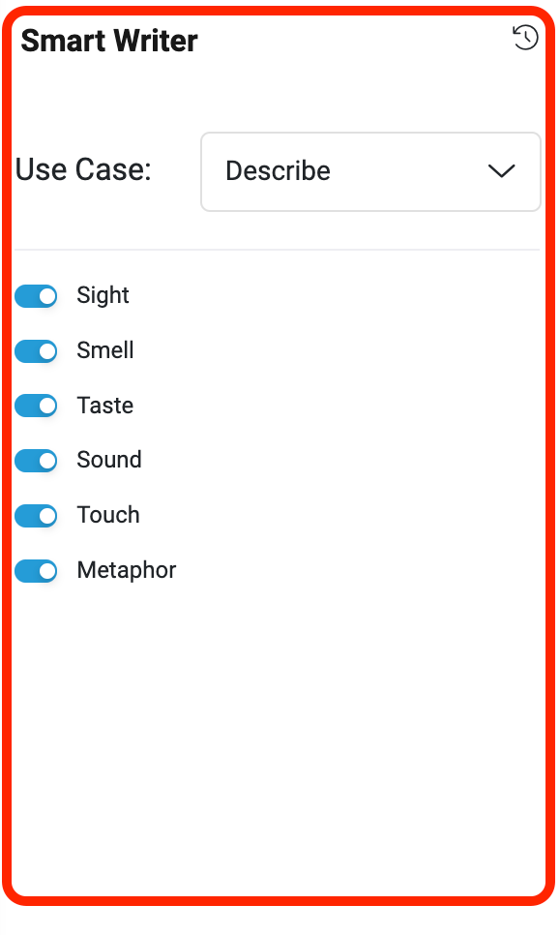
Task: Click the Use Case: label
Action: [x=83, y=169]
